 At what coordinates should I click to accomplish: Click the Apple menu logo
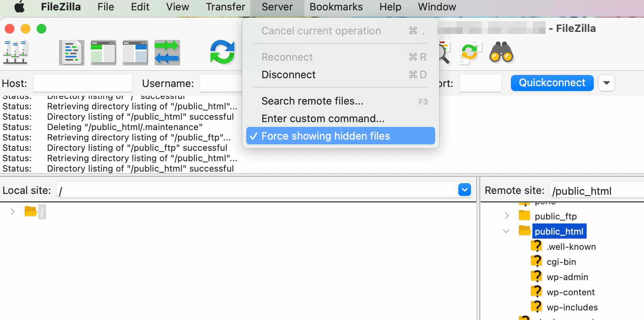click(20, 7)
